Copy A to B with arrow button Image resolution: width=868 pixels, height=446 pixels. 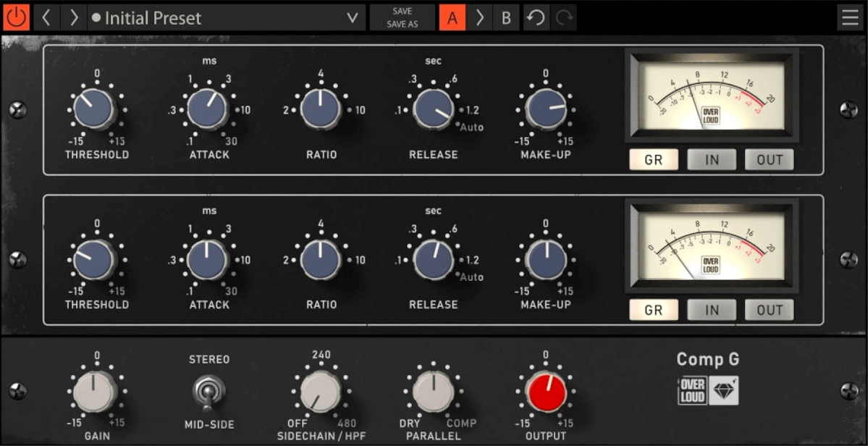479,17
